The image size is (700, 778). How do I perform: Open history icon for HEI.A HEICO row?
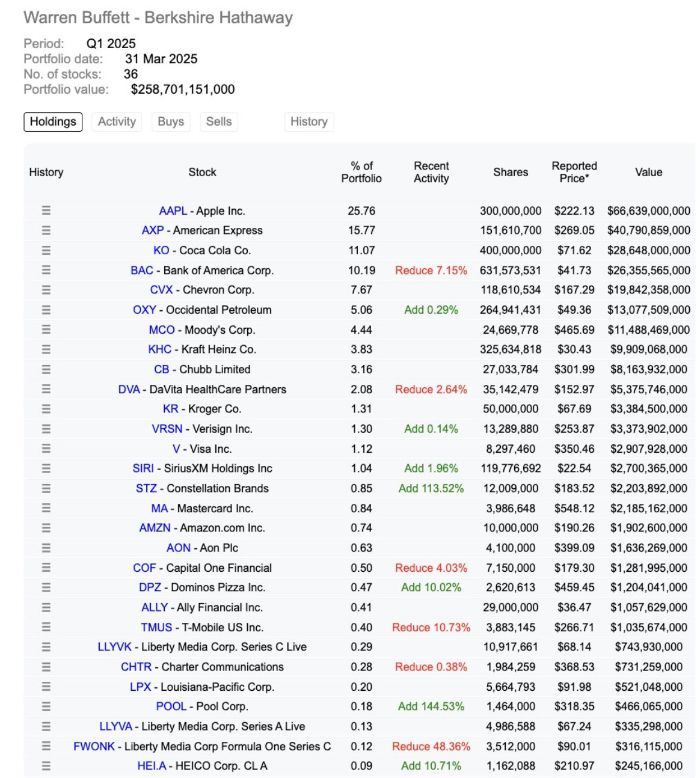click(46, 766)
